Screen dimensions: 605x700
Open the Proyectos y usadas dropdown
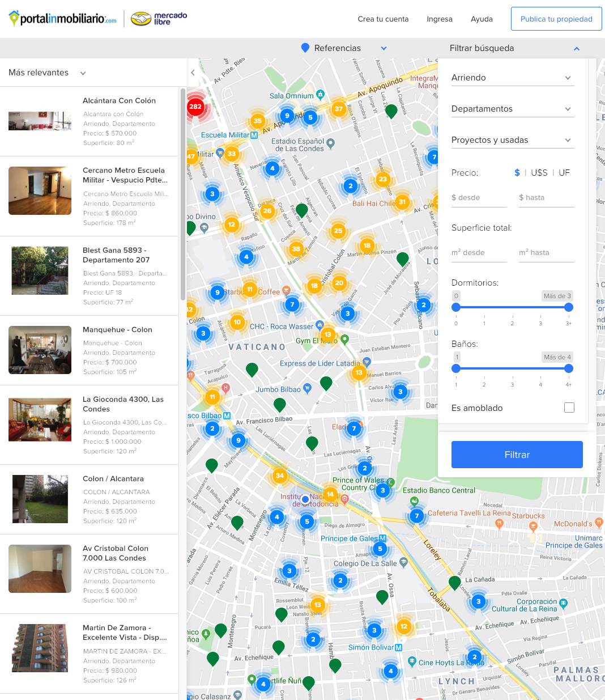pos(513,140)
